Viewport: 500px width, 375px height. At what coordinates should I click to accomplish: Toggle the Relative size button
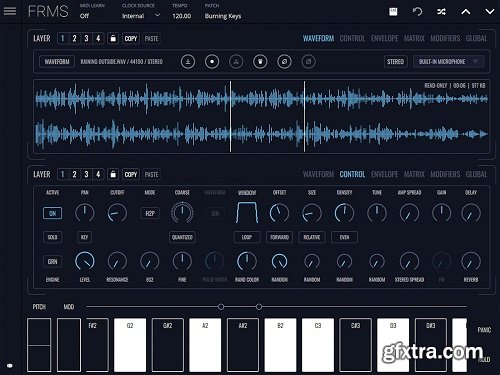[x=312, y=237]
